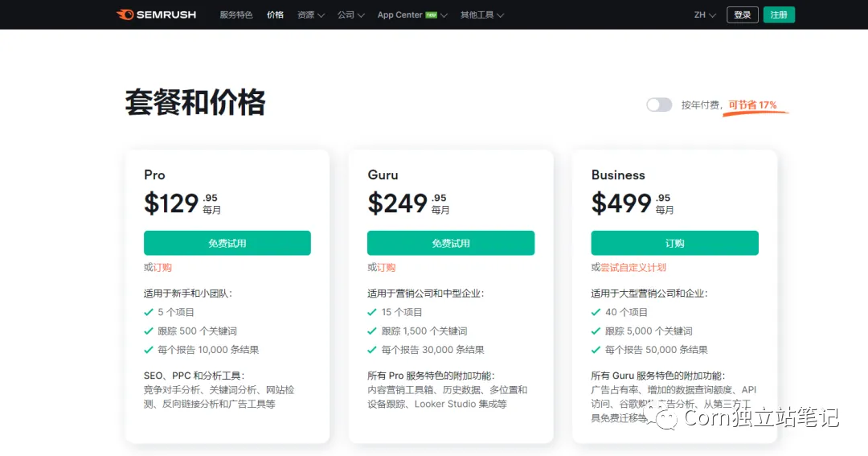868x456 pixels.
Task: Click 订购 button in Business plan
Action: point(674,243)
